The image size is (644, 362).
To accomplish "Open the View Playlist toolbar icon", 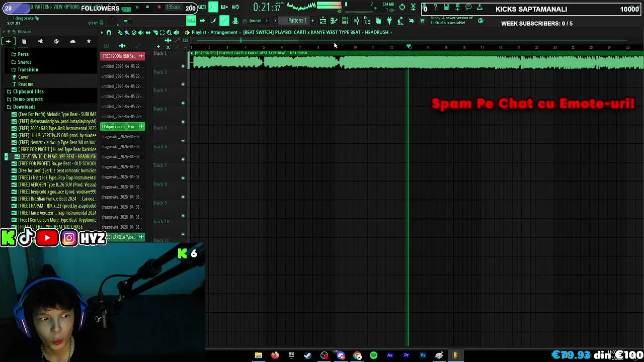I will (323, 21).
